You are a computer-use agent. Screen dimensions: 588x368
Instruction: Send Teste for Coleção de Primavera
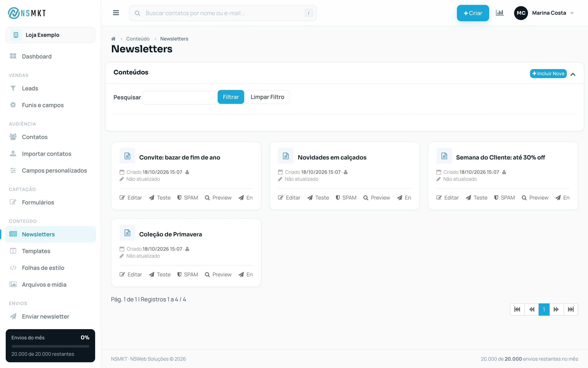[160, 275]
